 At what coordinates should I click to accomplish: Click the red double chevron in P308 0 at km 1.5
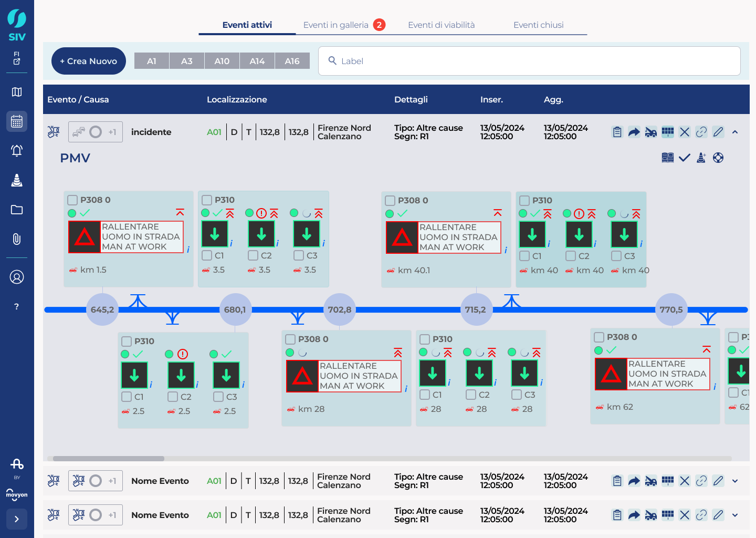click(180, 213)
